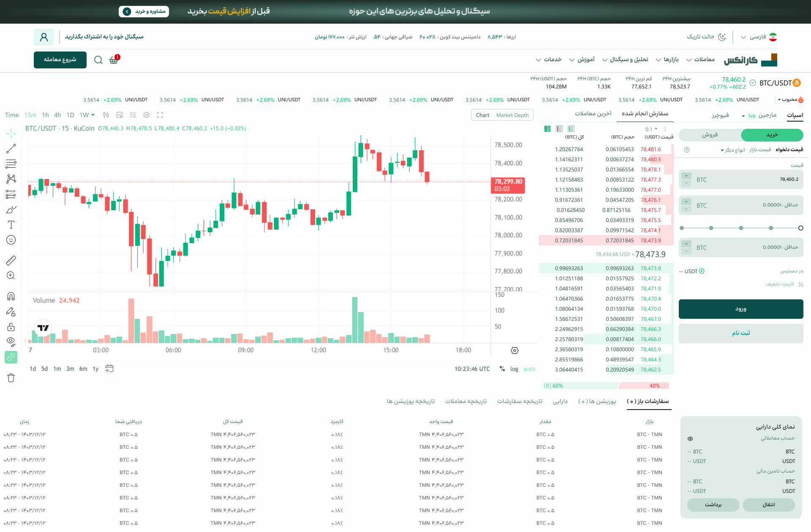Viewport: 811px width, 532px height.
Task: Select the خرید (buy) toggle
Action: 772,135
